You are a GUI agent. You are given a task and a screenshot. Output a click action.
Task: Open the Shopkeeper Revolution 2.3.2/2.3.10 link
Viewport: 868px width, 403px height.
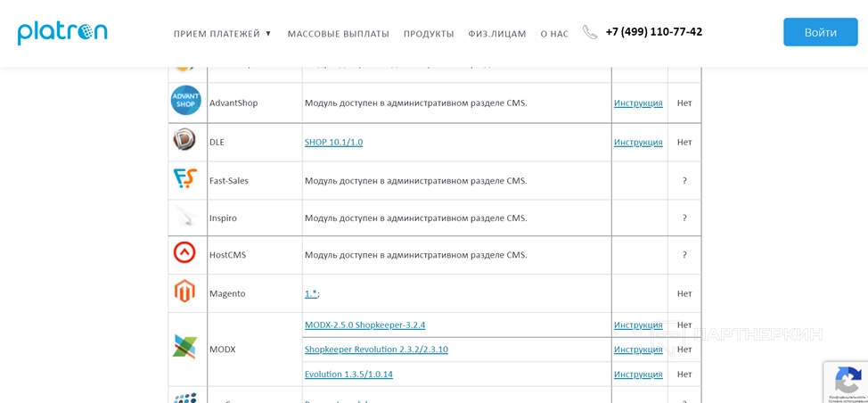[x=376, y=350]
